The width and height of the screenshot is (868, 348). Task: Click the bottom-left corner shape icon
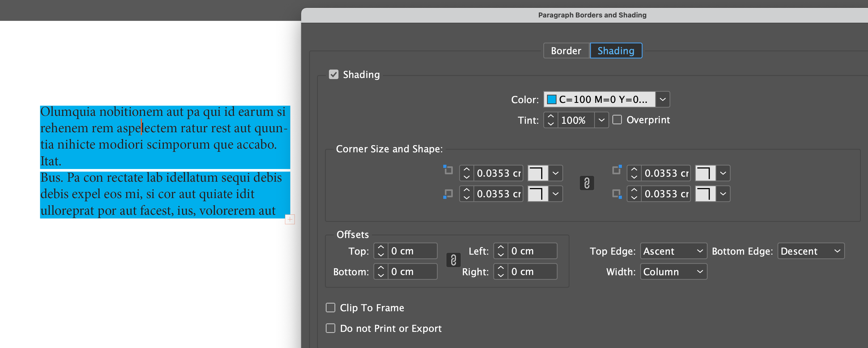coord(537,194)
